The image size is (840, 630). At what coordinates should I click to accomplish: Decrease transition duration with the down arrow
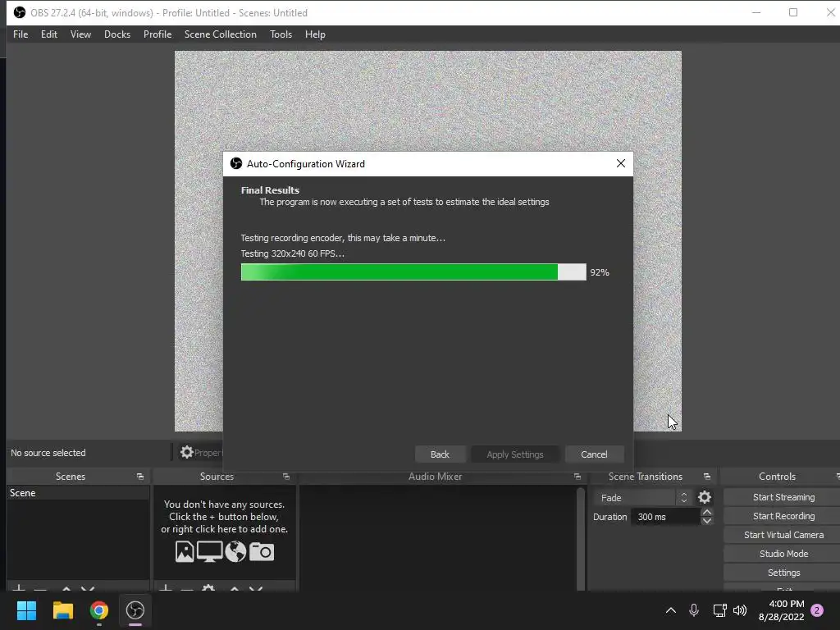[706, 521]
